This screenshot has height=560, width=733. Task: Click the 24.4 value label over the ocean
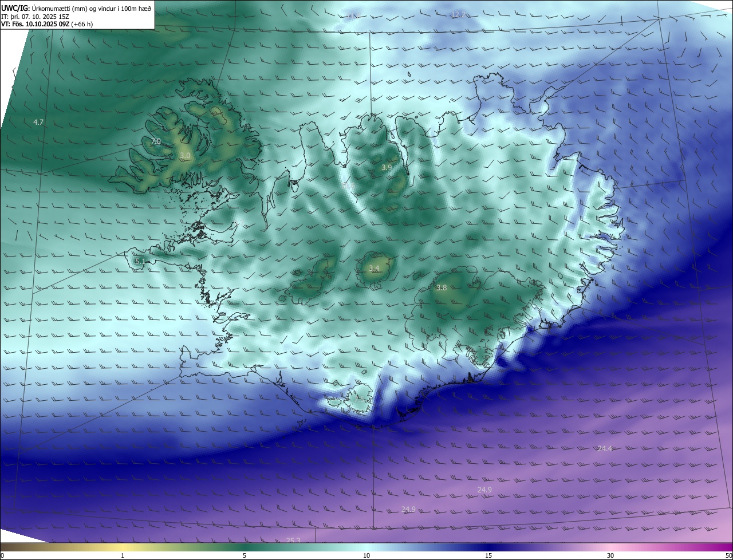pos(605,448)
